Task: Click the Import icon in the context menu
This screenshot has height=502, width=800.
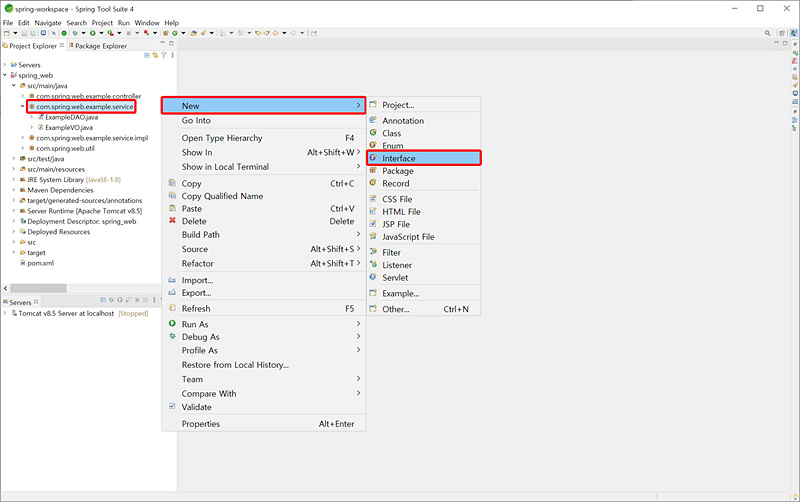Action: tap(172, 280)
